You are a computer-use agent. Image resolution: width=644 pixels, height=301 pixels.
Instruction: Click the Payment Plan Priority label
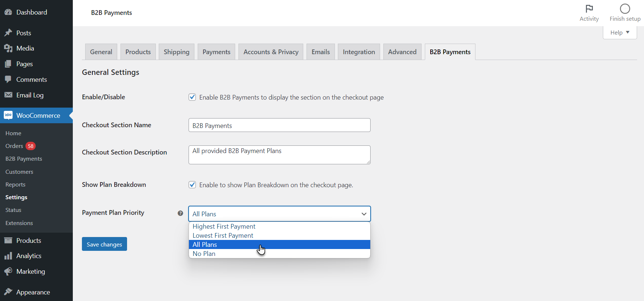click(113, 213)
